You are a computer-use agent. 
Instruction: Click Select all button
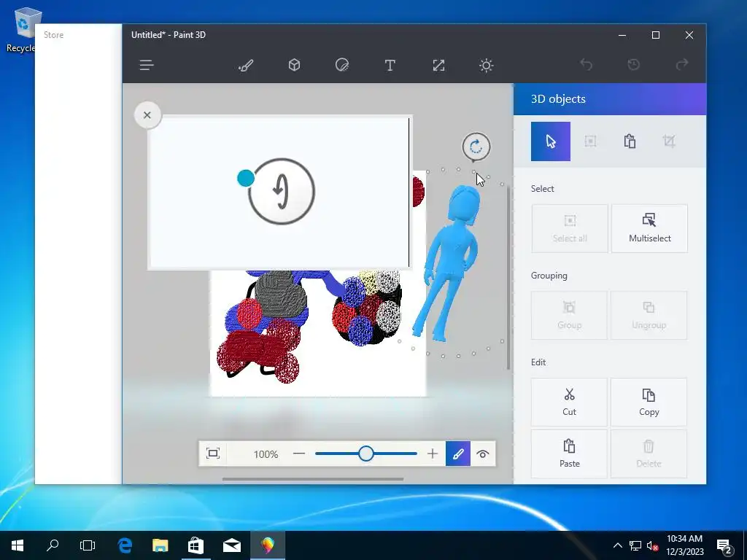[570, 228]
